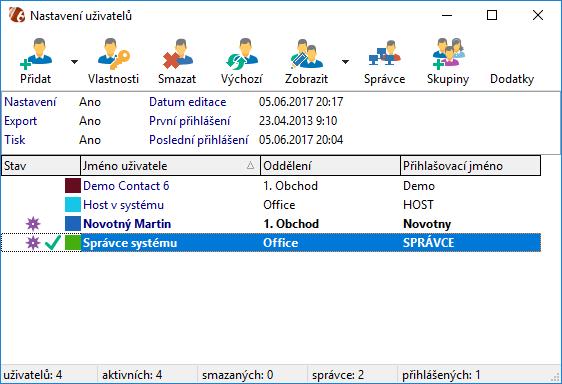This screenshot has width=562, height=384.
Task: Toggle sort arrow in Jméno uživatele header
Action: [250, 165]
